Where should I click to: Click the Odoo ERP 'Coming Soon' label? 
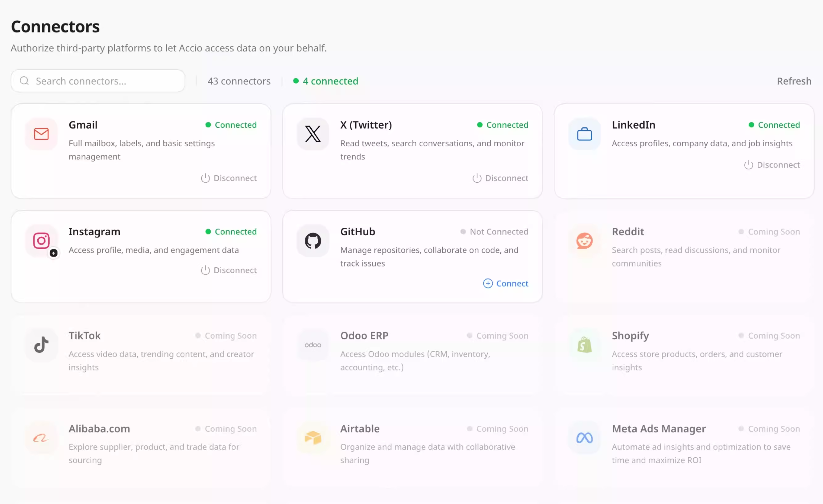tap(498, 336)
